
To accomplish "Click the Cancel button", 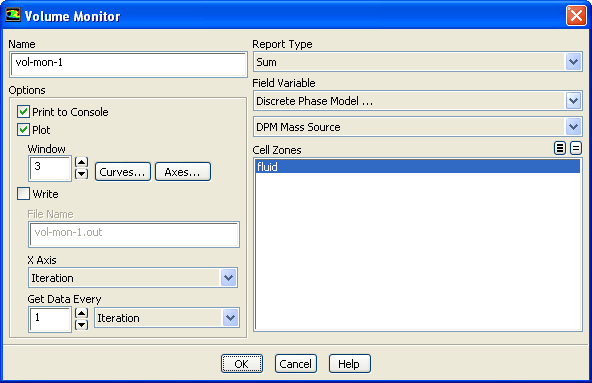I will [296, 364].
